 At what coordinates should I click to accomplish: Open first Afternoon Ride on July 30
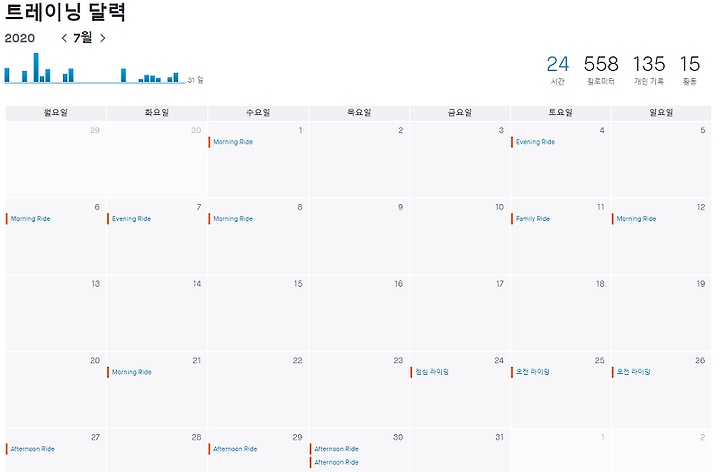(x=337, y=449)
